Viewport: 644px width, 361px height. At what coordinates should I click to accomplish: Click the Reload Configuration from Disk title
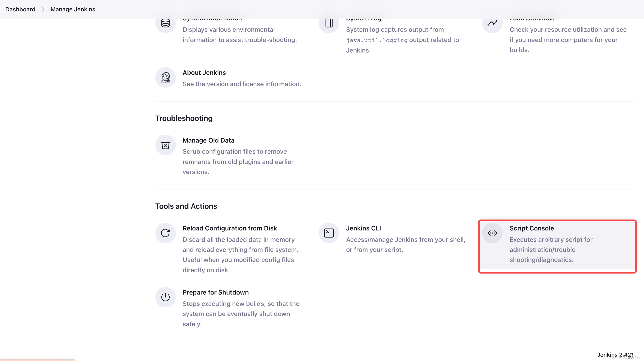click(x=230, y=228)
